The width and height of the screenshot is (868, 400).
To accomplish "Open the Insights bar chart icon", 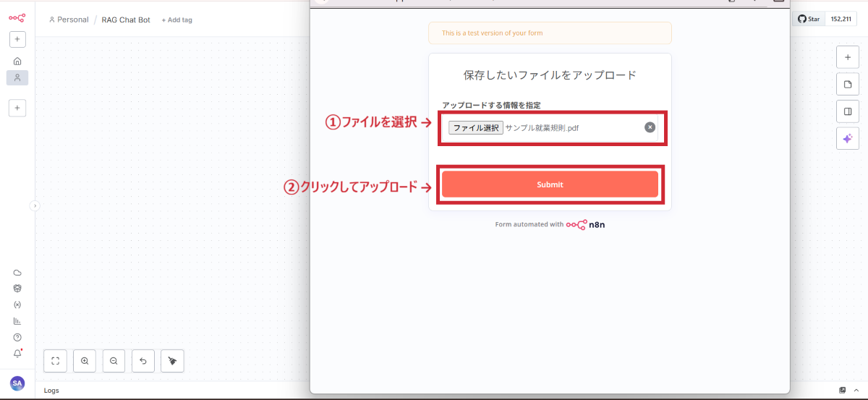I will tap(17, 321).
